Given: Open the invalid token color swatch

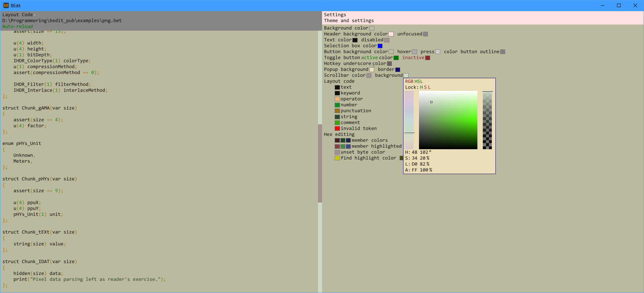Looking at the screenshot, I should [337, 129].
